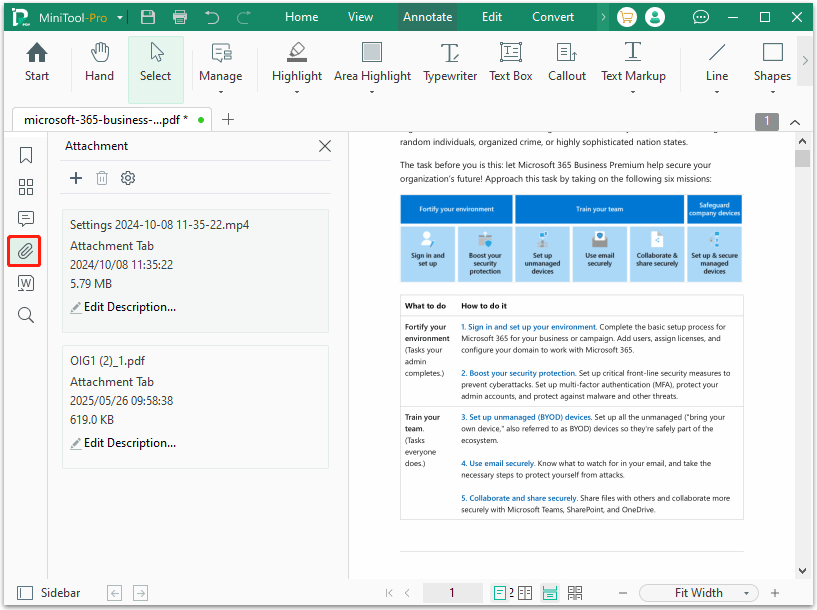Zoom out with the minus button

(x=623, y=593)
